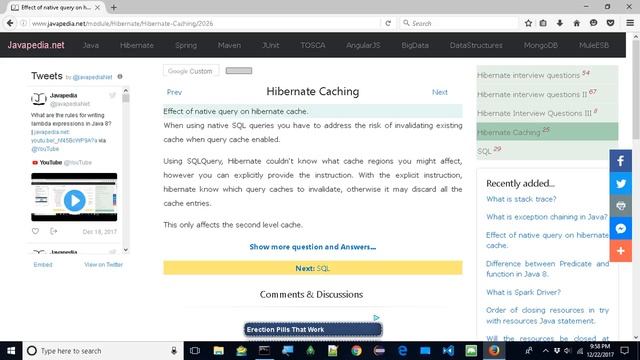The image size is (640, 360).
Task: Click the gray search button beside Google Custom
Action: tap(239, 71)
